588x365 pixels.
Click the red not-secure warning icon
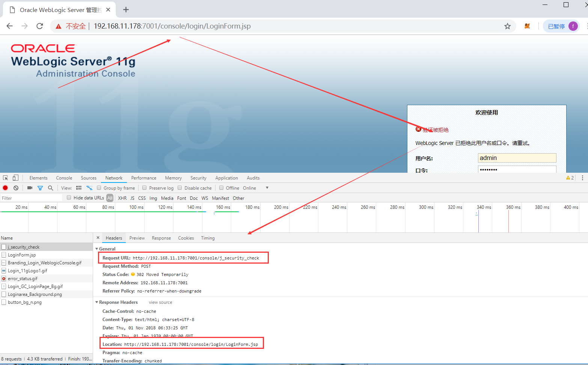[x=58, y=26]
